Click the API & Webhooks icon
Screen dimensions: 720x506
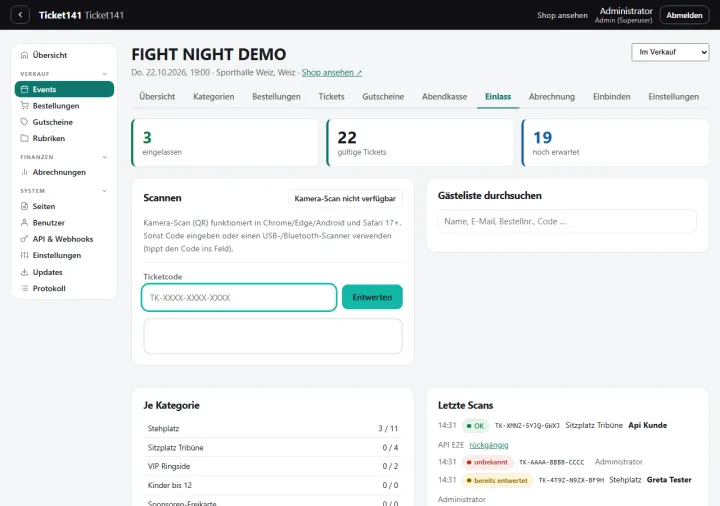(x=24, y=239)
